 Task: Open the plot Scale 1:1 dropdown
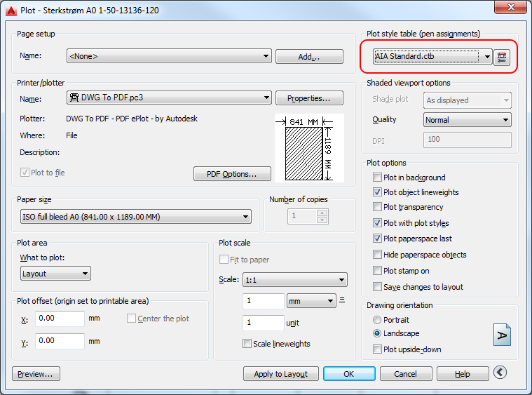coord(294,280)
